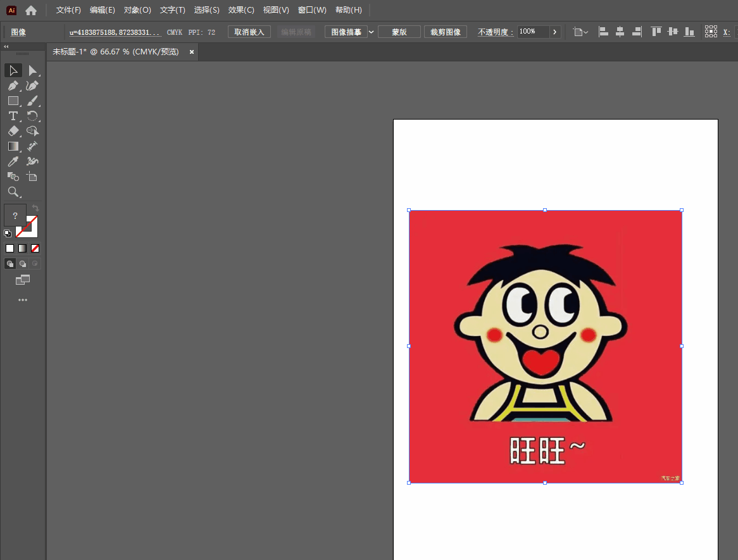Open the 视图(V) menu
The width and height of the screenshot is (738, 560).
(x=276, y=10)
